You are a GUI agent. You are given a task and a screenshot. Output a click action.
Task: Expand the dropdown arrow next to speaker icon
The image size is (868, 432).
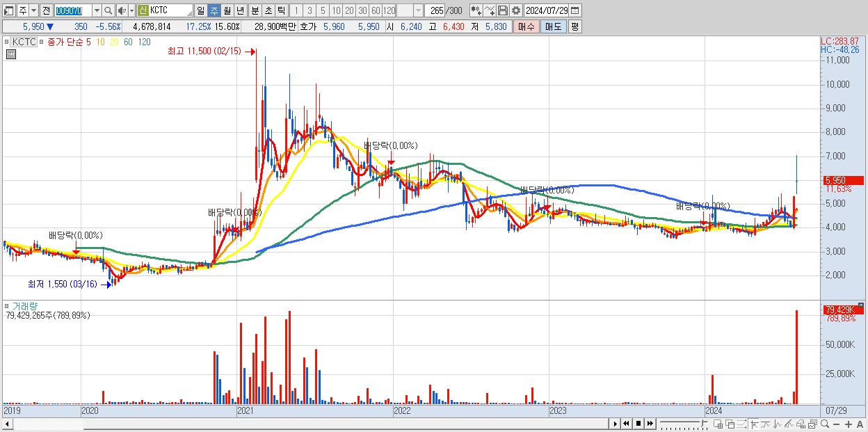[131, 10]
